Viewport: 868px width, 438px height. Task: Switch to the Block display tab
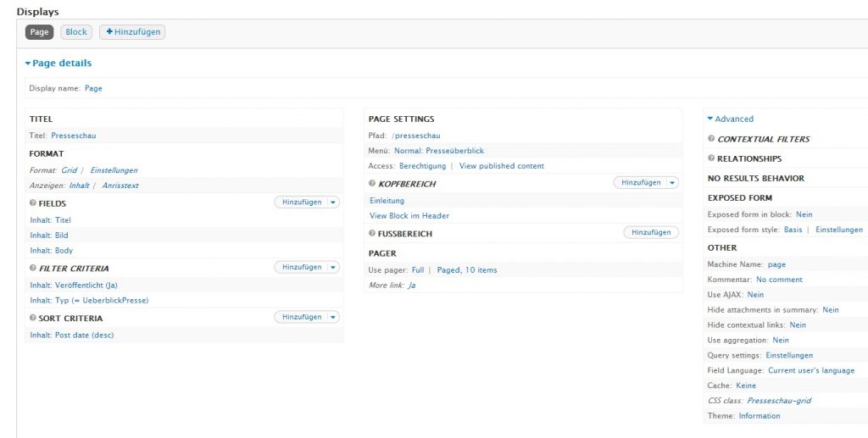[x=76, y=32]
